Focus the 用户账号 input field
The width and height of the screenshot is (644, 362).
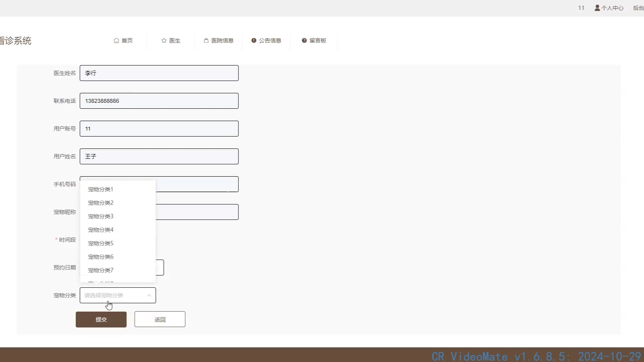pos(159,129)
